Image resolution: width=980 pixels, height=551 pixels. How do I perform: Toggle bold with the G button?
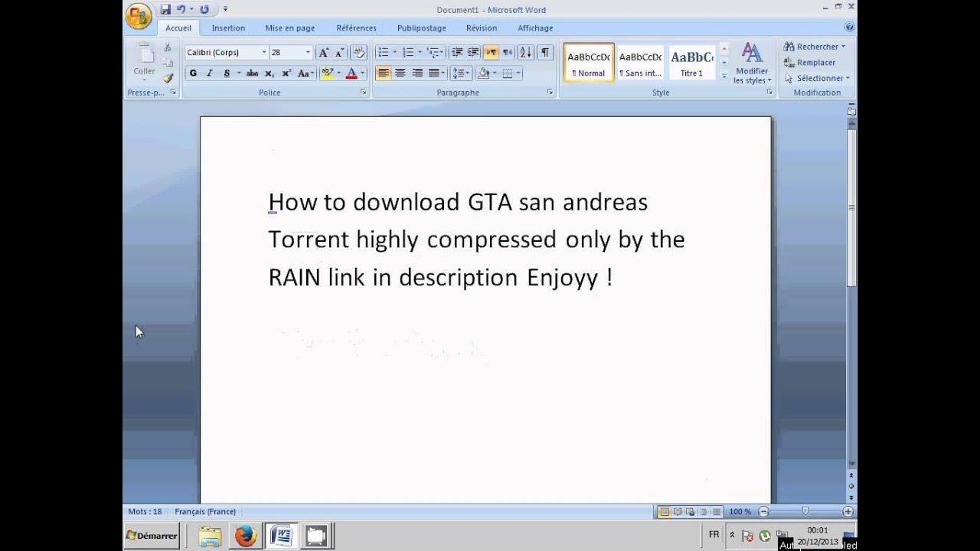(x=193, y=73)
